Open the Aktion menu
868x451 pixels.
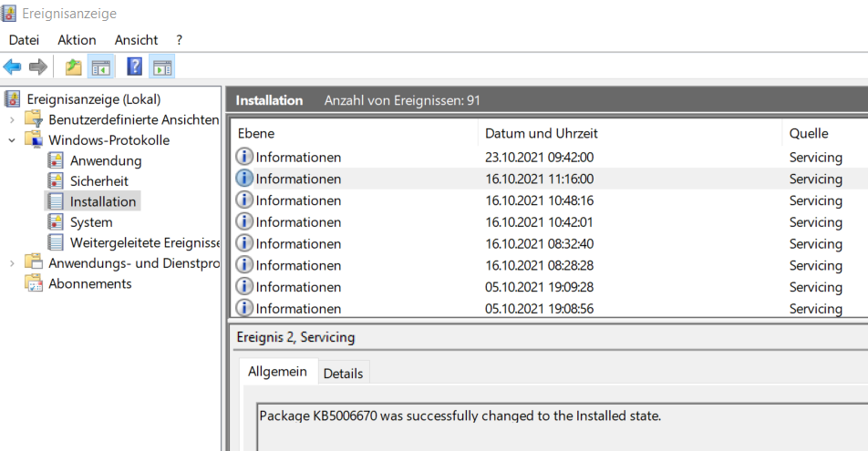77,40
